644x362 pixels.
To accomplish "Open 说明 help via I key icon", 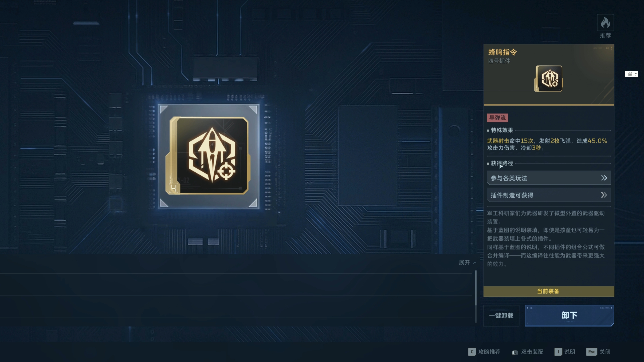I will [558, 352].
